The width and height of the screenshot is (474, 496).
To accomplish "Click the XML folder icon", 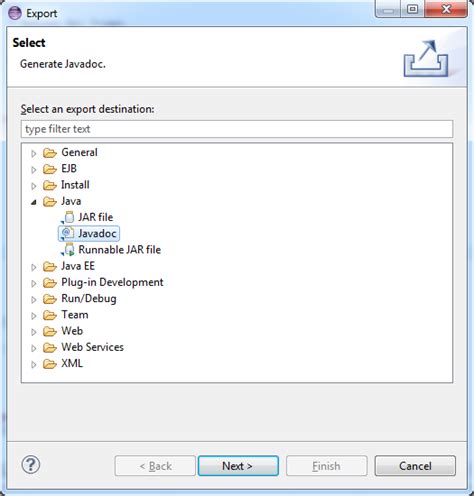I will [50, 364].
